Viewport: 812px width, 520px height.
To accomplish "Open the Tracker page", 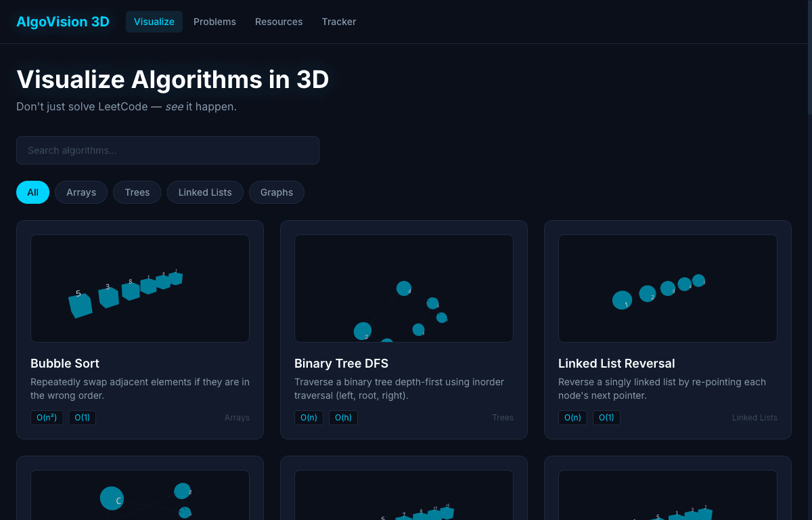I will 338,22.
